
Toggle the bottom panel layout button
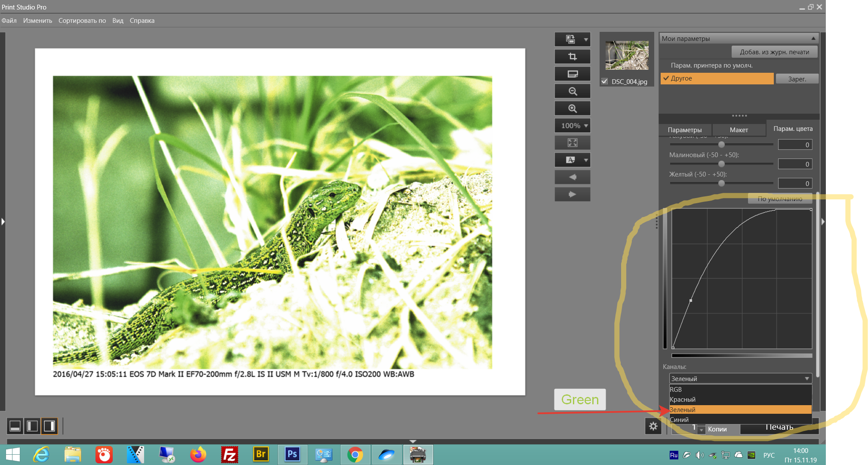(15, 426)
